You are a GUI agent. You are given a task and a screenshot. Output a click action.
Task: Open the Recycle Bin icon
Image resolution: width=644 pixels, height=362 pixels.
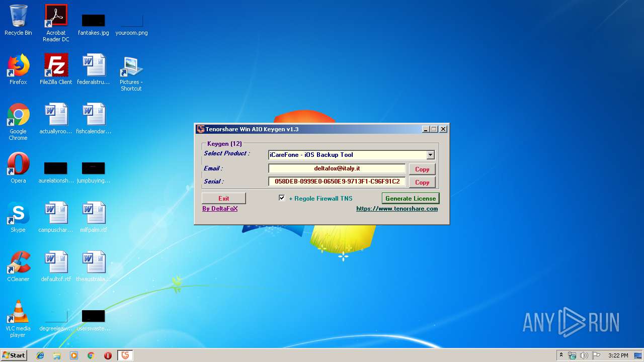(x=18, y=20)
